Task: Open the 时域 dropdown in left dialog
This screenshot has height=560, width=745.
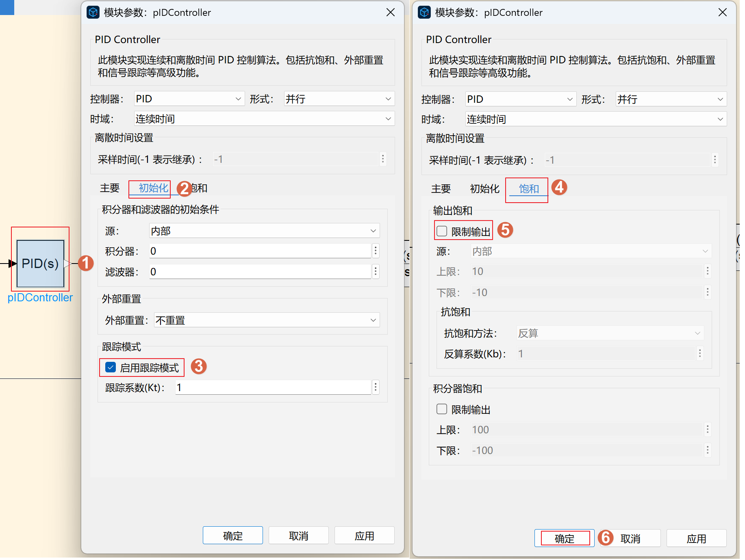Action: coord(264,119)
